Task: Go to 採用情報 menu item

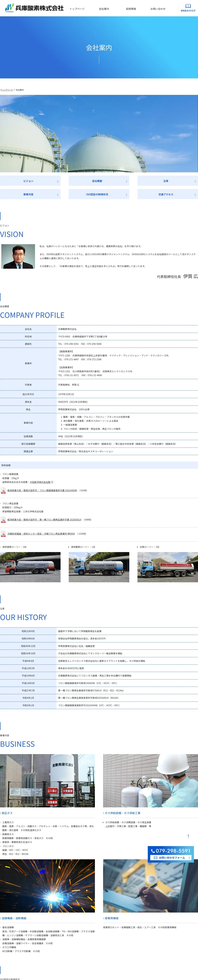Action: click(x=131, y=9)
